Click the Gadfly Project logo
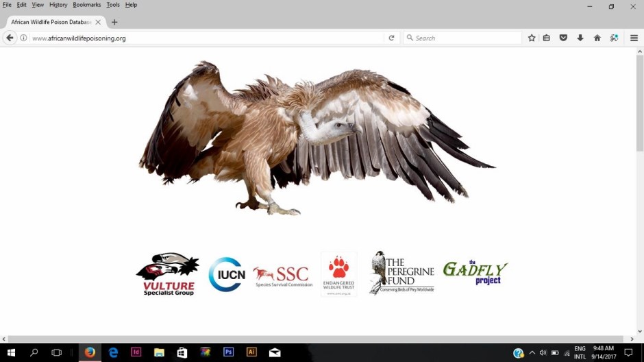Viewport: 644px width, 362px height. 475,272
